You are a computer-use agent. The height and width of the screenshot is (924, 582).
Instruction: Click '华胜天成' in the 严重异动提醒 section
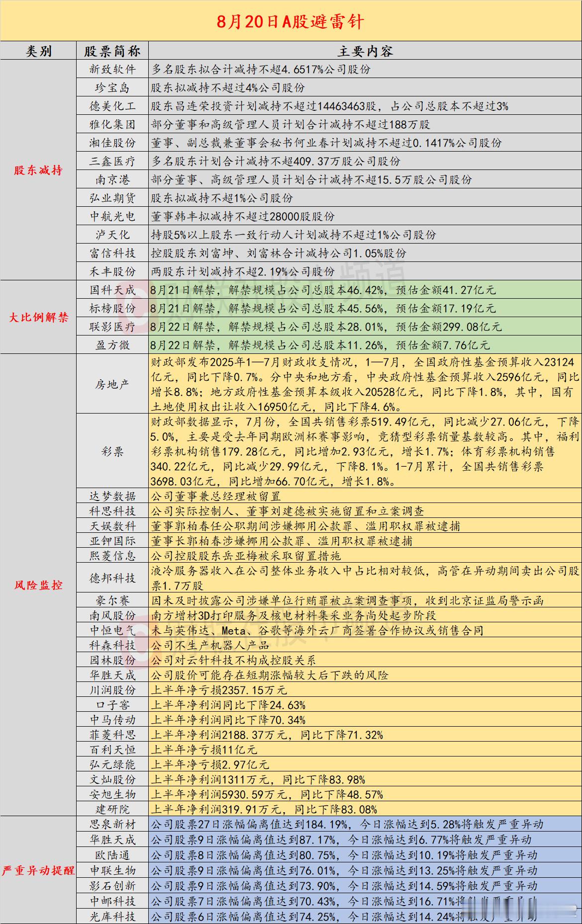point(112,840)
